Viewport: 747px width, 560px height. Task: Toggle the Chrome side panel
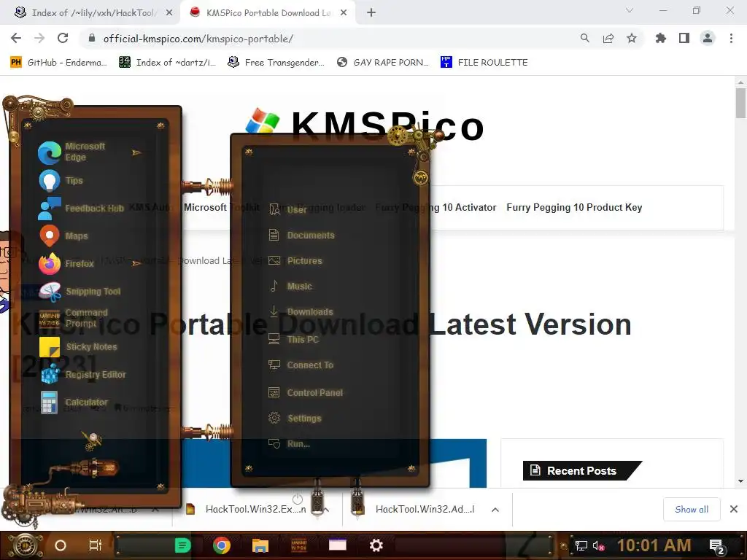click(x=684, y=39)
